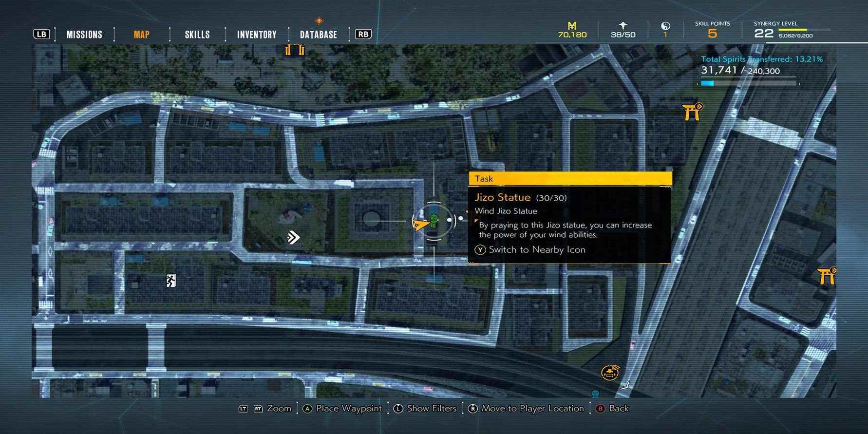This screenshot has height=434, width=868.
Task: Click the spirit count icon above 38/50
Action: click(623, 25)
